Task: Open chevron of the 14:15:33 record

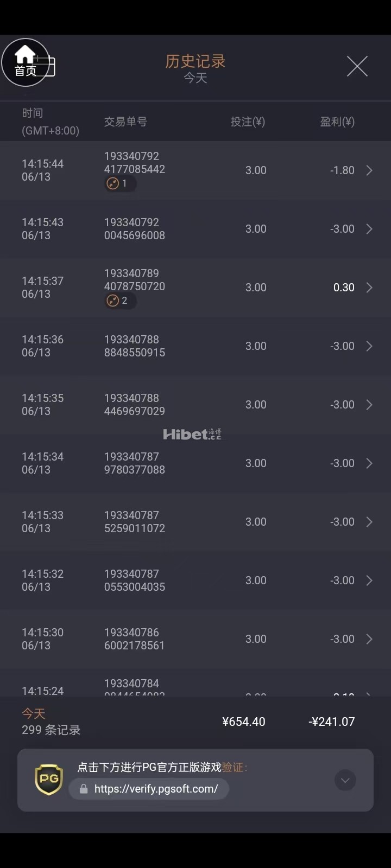Action: [369, 522]
